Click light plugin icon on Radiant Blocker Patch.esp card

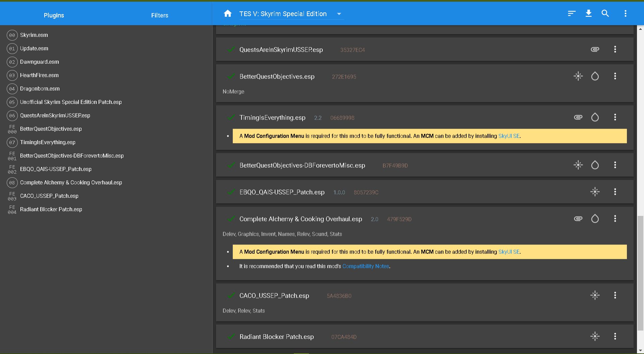tap(595, 336)
